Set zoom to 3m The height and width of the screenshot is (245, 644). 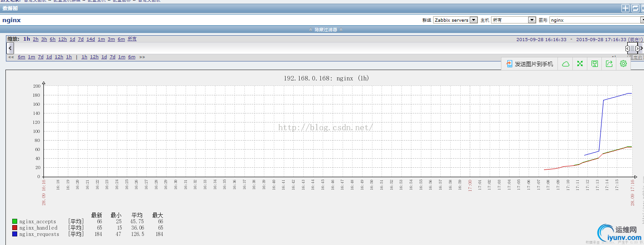[111, 39]
